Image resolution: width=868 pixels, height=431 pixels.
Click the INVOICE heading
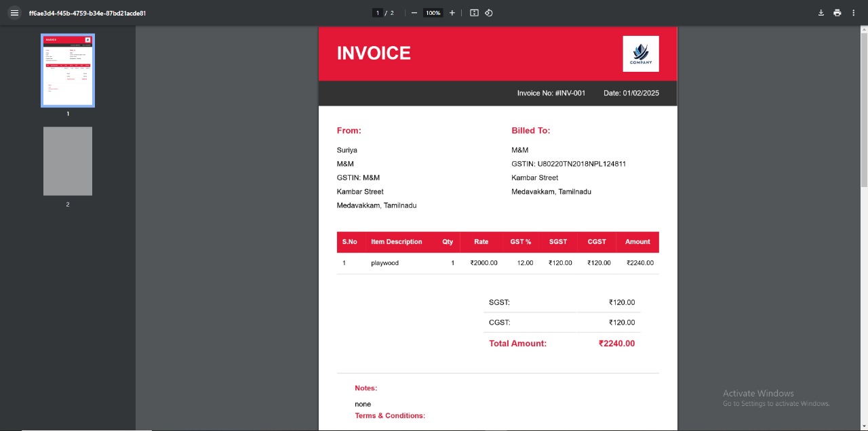(x=374, y=54)
